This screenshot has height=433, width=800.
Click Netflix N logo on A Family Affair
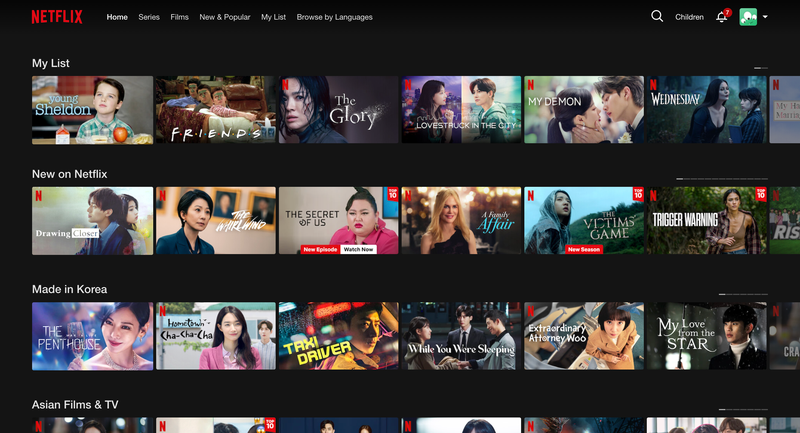pyautogui.click(x=408, y=195)
